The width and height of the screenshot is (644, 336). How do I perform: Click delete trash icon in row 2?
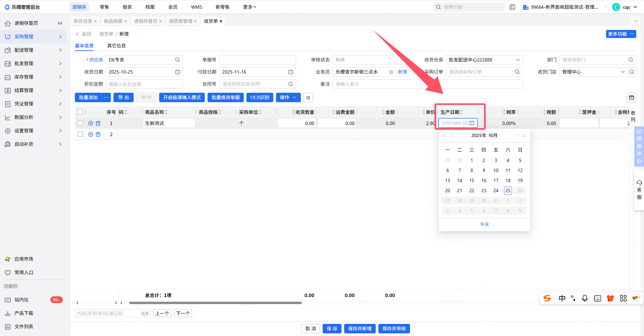98,134
